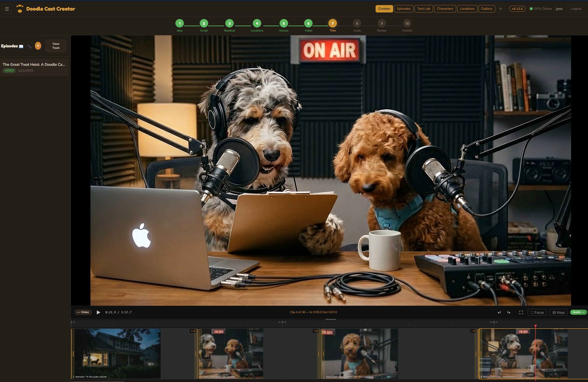Jump to the Audio step in the workflow
This screenshot has height=382, width=588.
[357, 24]
